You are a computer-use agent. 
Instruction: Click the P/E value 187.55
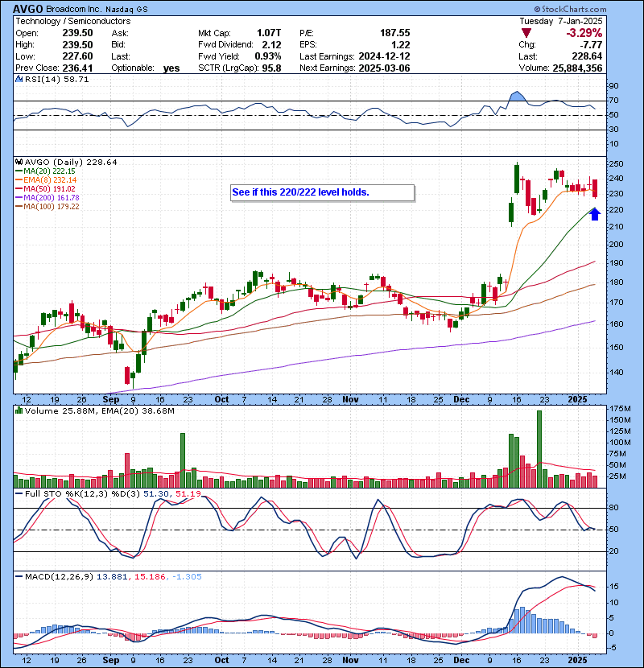pyautogui.click(x=395, y=33)
